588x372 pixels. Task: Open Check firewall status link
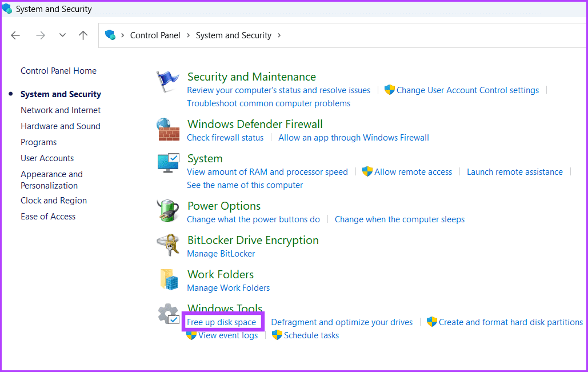click(x=225, y=138)
